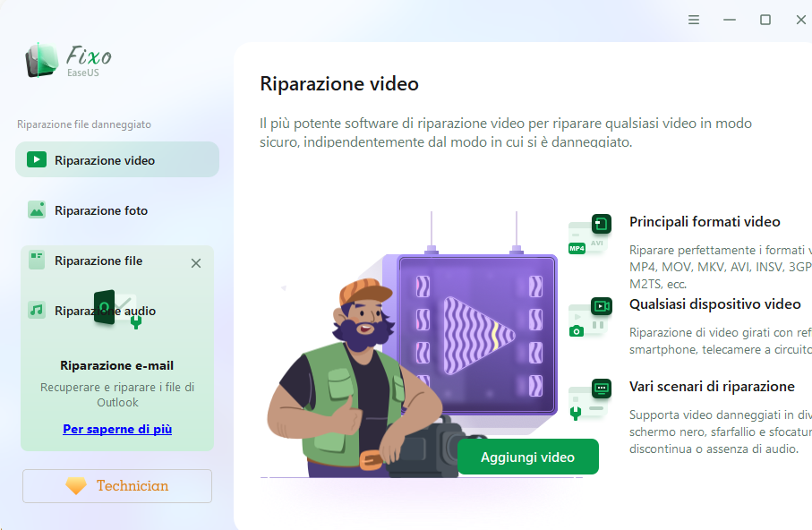This screenshot has width=812, height=530.
Task: Click the MP4 AVI formats icon
Action: (x=590, y=235)
